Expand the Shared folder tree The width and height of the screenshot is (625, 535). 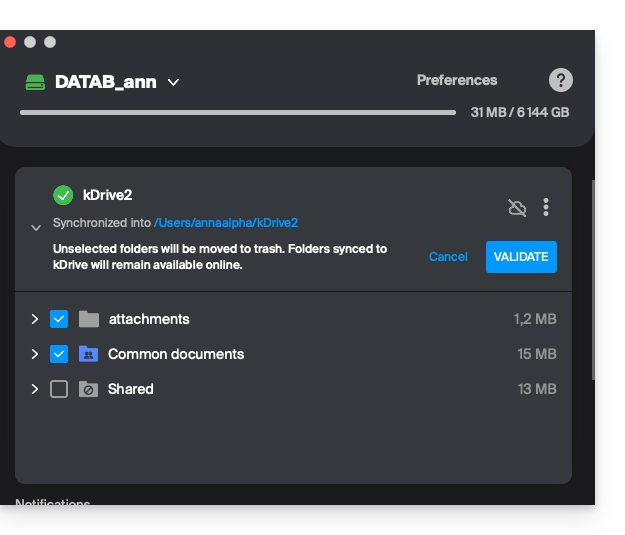(34, 389)
